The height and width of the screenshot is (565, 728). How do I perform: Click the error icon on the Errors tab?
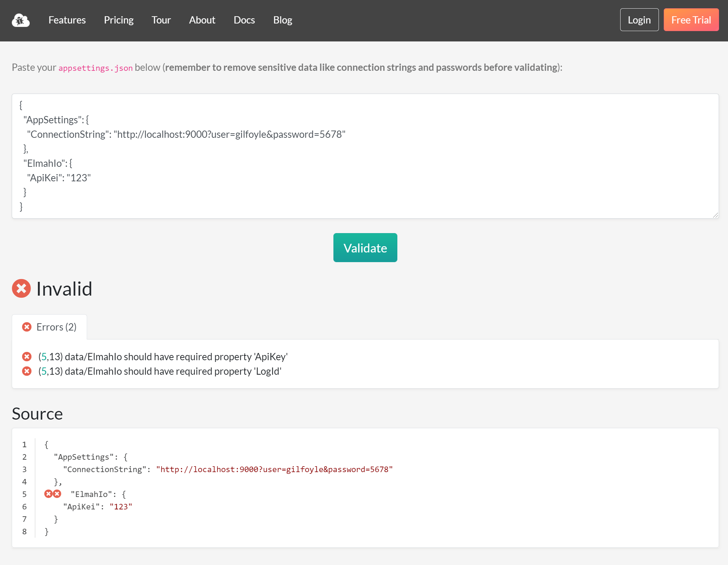click(27, 327)
